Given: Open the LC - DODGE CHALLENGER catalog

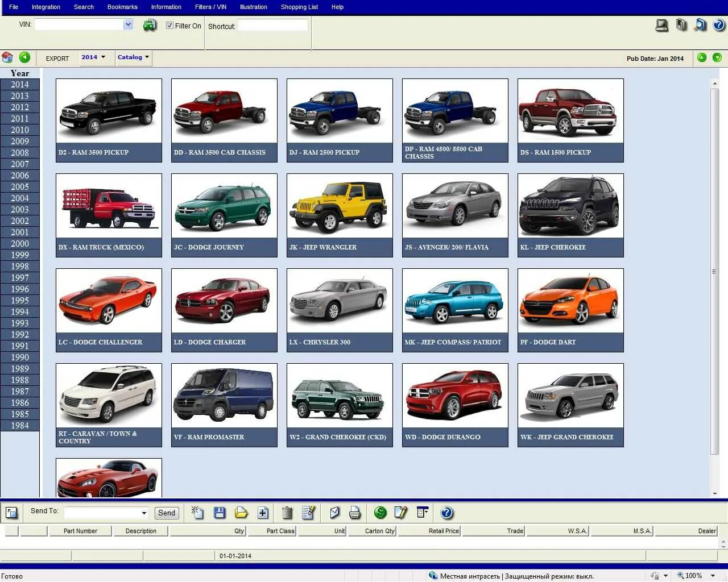Looking at the screenshot, I should click(109, 310).
